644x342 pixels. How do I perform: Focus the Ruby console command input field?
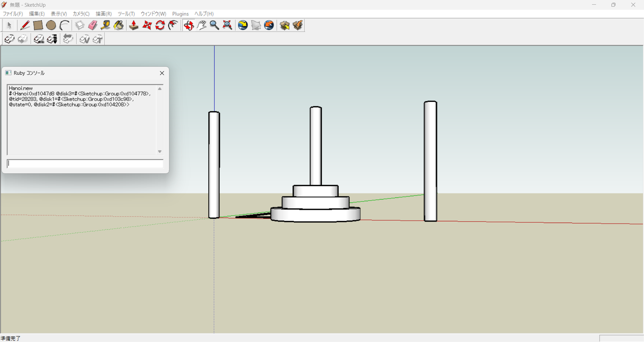click(85, 164)
